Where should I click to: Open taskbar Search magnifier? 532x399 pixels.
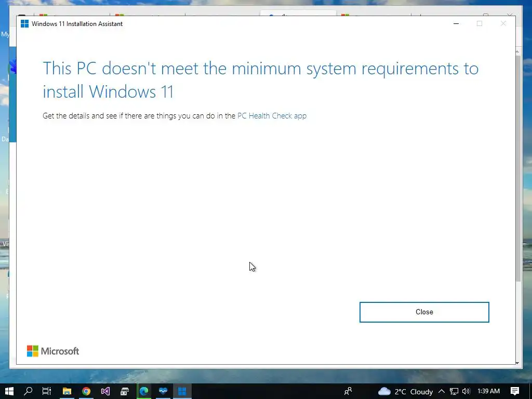(x=28, y=391)
